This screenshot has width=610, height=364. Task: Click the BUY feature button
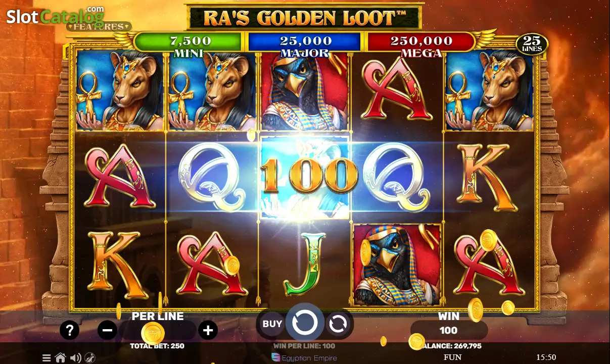coord(272,324)
